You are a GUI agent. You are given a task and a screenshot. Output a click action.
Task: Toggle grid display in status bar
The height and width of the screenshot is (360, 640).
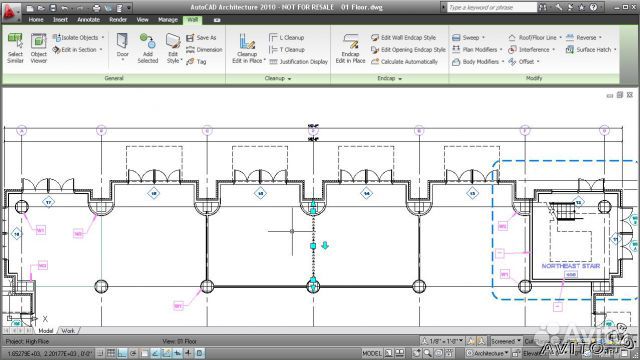click(x=111, y=353)
